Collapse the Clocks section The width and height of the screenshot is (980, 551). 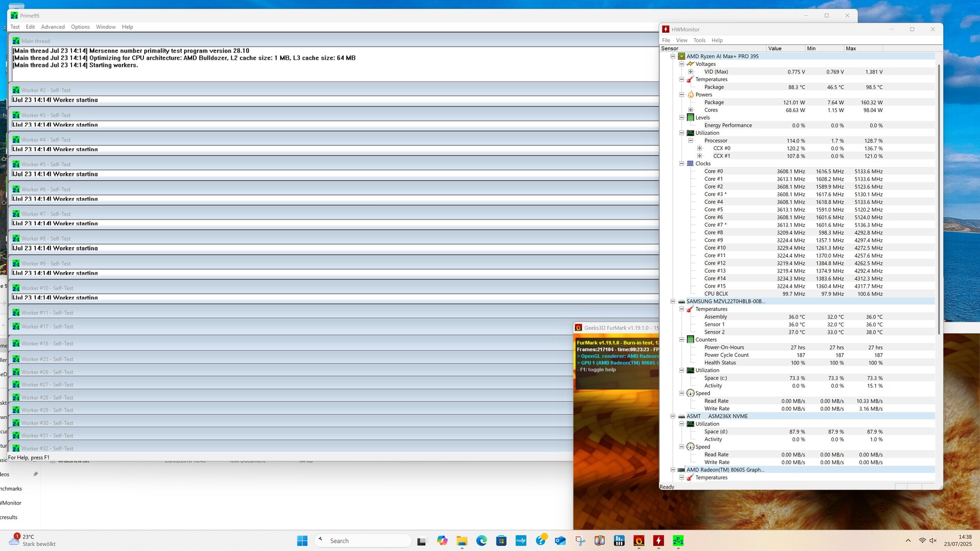coord(681,164)
